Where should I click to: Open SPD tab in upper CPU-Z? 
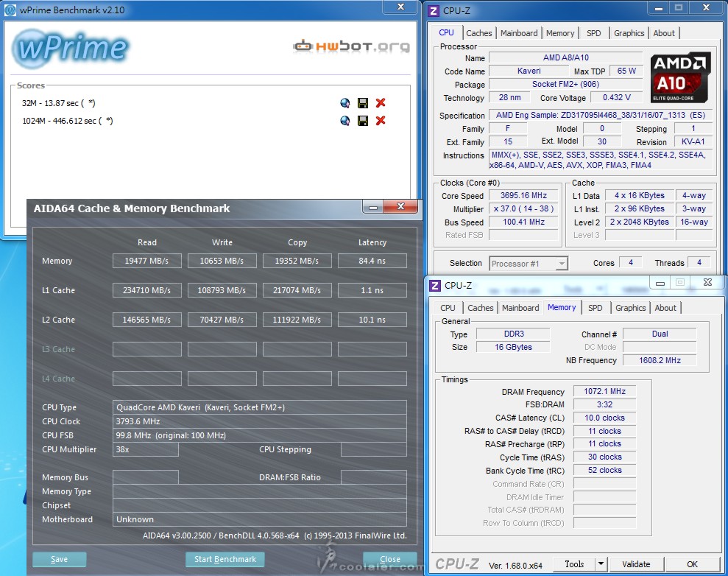(x=593, y=33)
